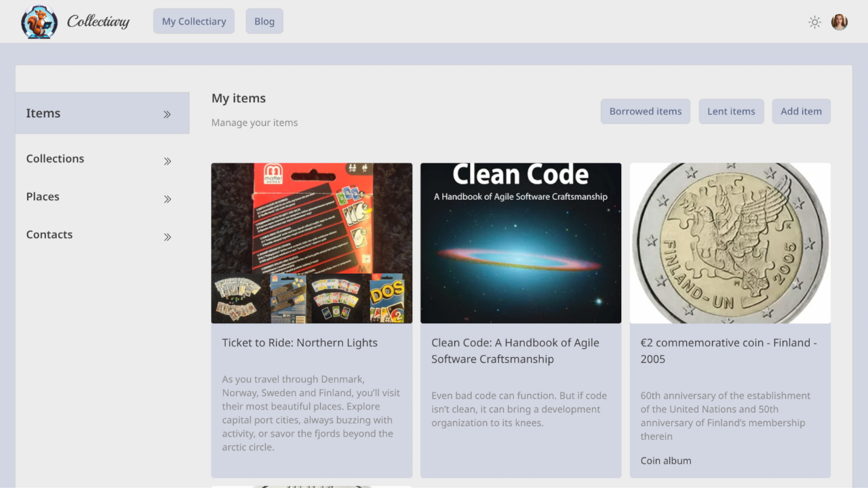Expand the Collections chevron
This screenshot has height=488, width=868.
(167, 161)
